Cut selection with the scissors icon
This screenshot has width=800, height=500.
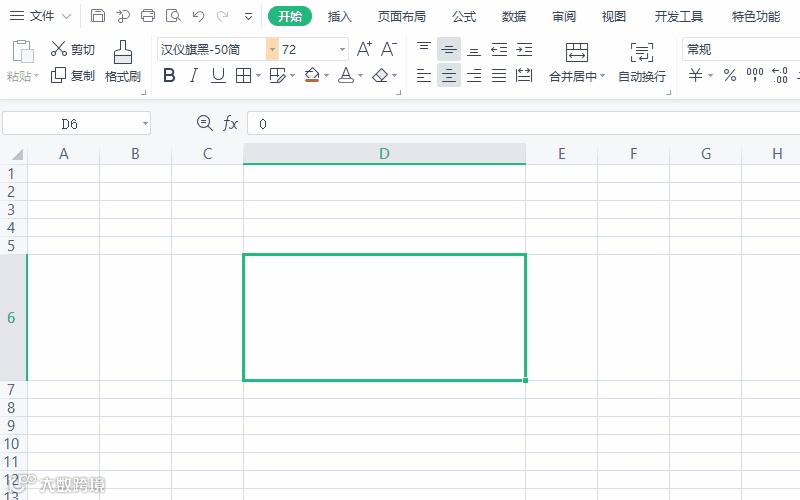coord(59,49)
